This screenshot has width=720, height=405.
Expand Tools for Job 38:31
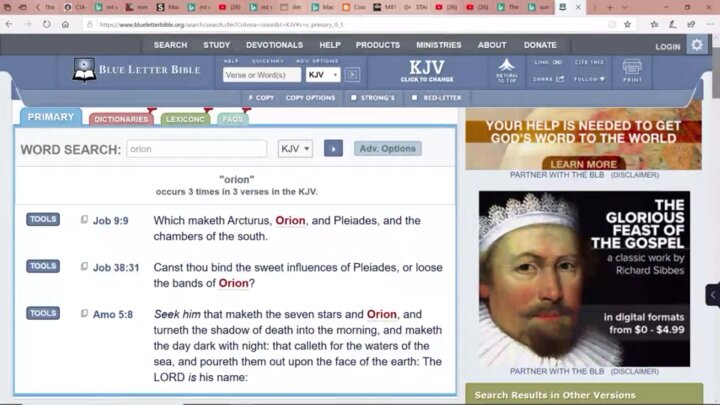[43, 267]
